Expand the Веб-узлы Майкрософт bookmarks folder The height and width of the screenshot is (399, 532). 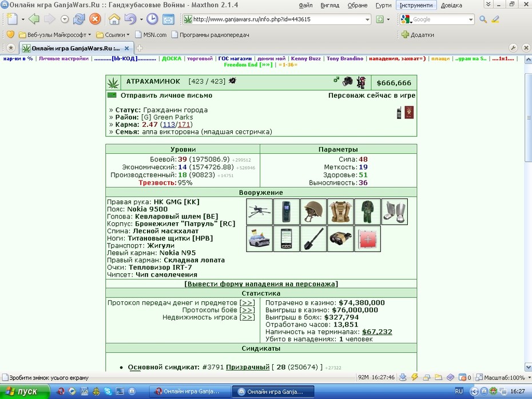[55, 34]
